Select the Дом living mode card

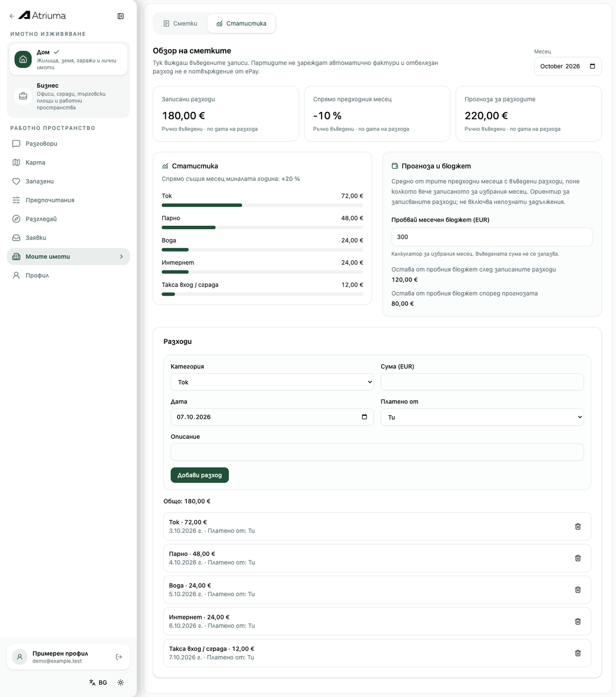68,60
